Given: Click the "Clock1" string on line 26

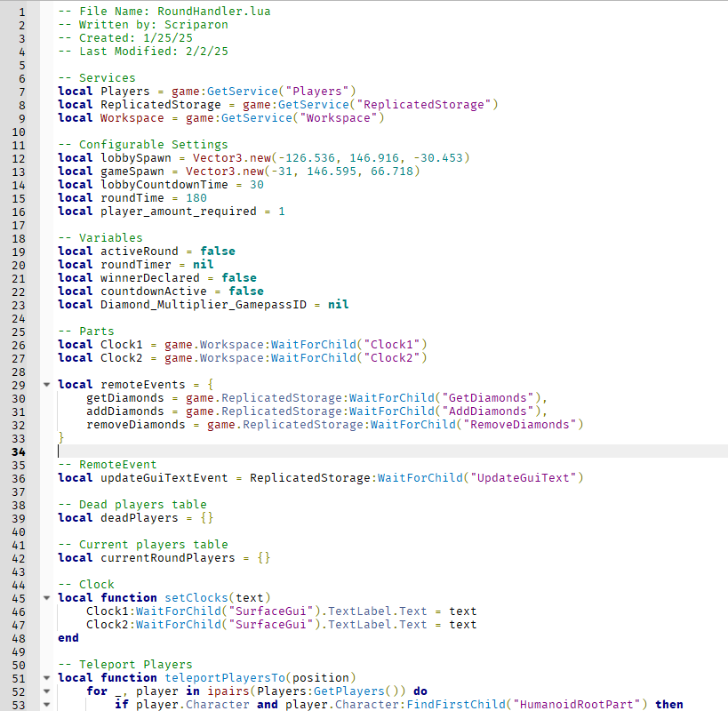Looking at the screenshot, I should (391, 344).
